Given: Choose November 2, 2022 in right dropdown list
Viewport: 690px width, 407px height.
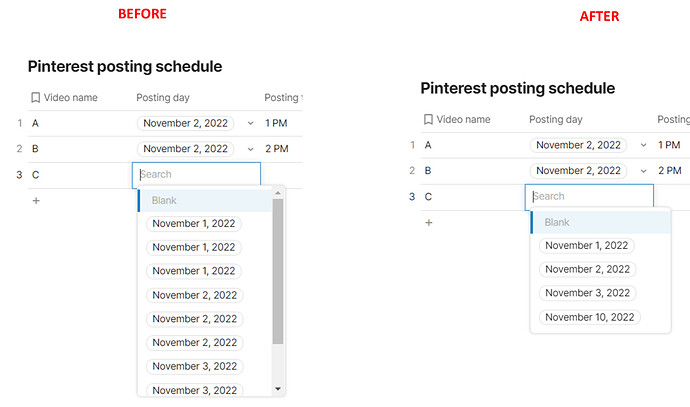Looking at the screenshot, I should [x=586, y=269].
